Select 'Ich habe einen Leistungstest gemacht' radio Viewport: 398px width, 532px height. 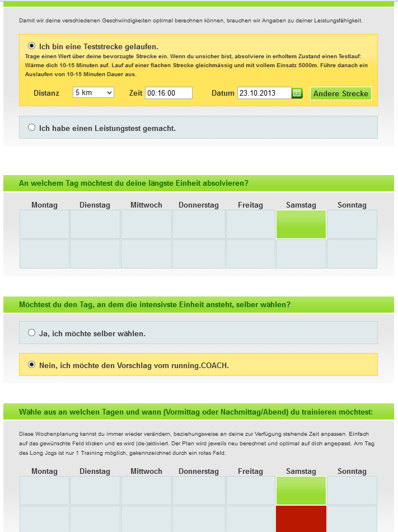point(31,127)
